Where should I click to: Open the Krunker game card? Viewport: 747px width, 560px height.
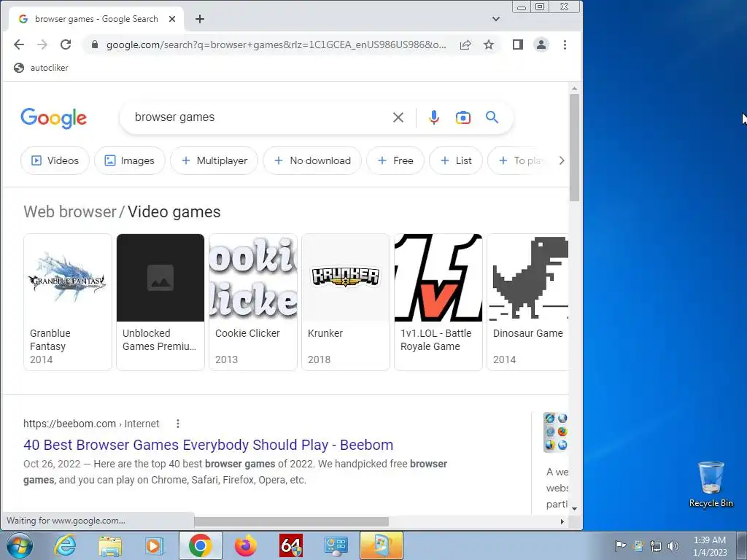point(346,302)
